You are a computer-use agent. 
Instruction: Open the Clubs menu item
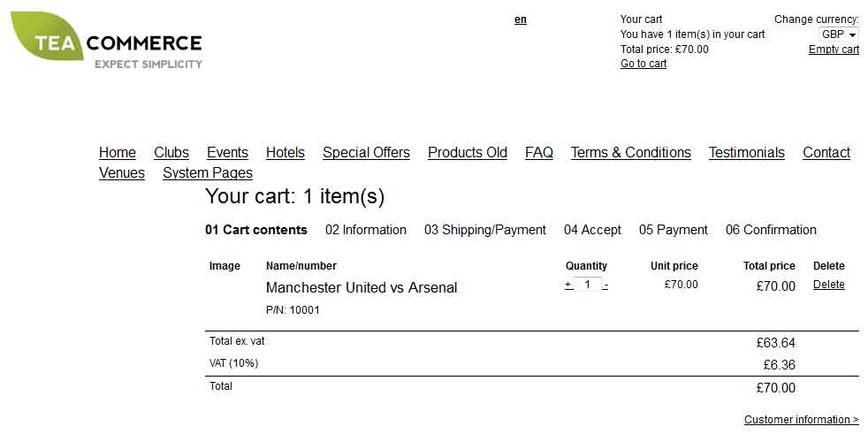point(171,153)
